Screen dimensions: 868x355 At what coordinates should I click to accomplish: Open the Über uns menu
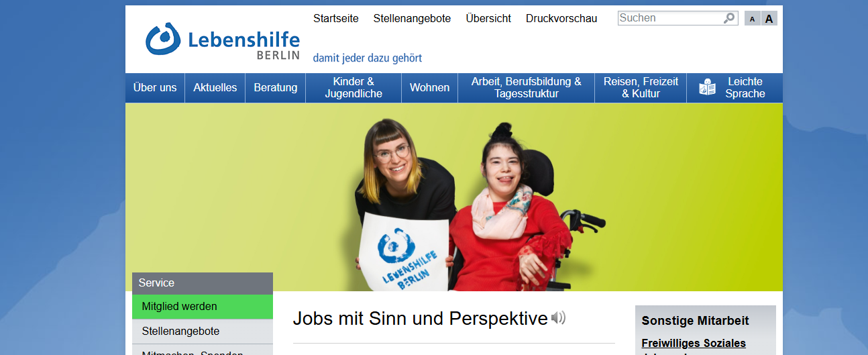[155, 88]
